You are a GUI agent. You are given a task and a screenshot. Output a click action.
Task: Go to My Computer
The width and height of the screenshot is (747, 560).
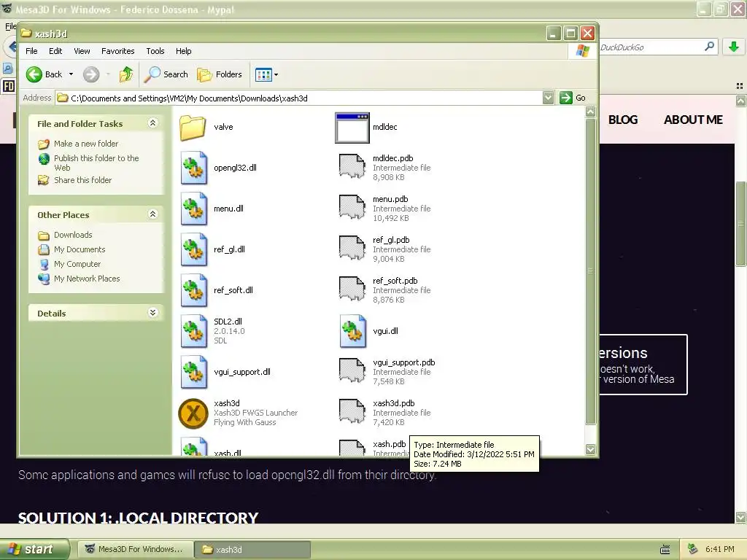click(x=77, y=264)
